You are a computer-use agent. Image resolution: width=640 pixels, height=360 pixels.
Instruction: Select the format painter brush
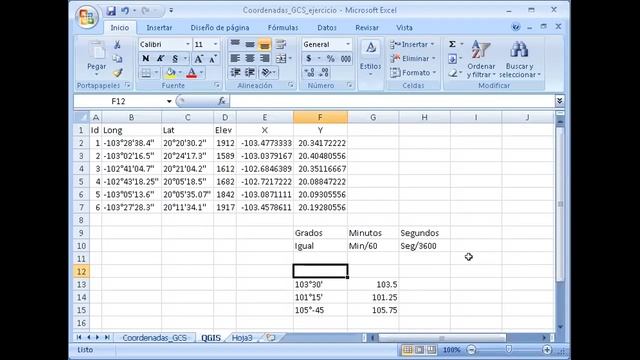pyautogui.click(x=118, y=73)
